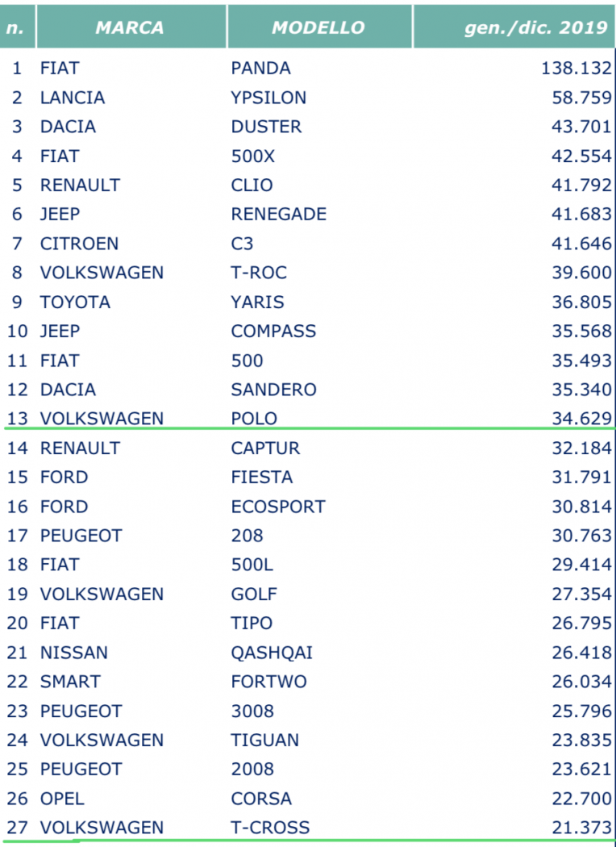Click the 138.132 sales value
The height and width of the screenshot is (847, 616).
tap(576, 68)
